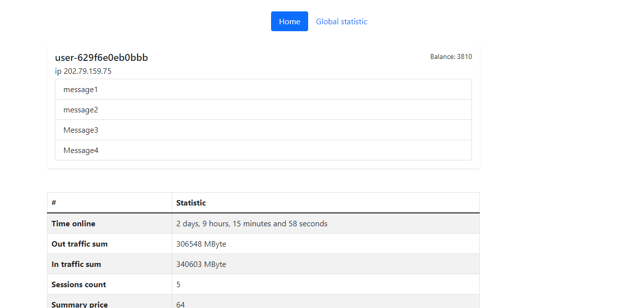This screenshot has height=308, width=644.
Task: Select Summary price label
Action: (x=80, y=305)
